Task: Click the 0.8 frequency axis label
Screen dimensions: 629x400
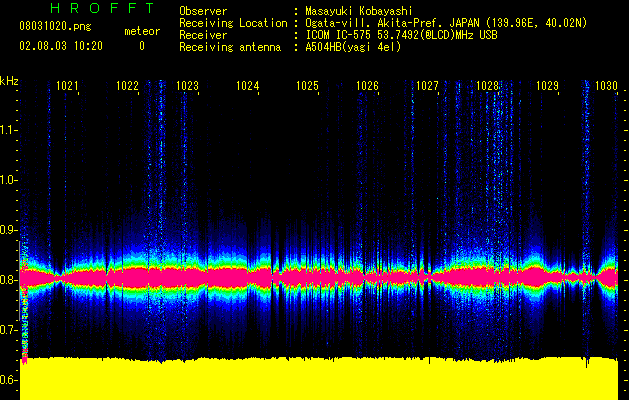Action: coord(7,280)
